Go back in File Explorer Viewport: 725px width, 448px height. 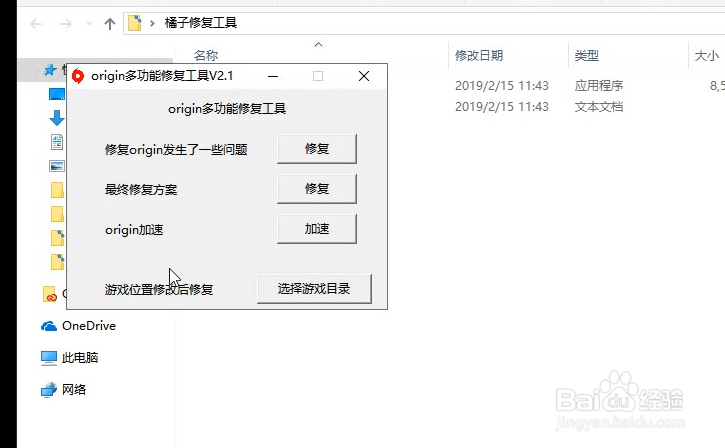tap(36, 24)
